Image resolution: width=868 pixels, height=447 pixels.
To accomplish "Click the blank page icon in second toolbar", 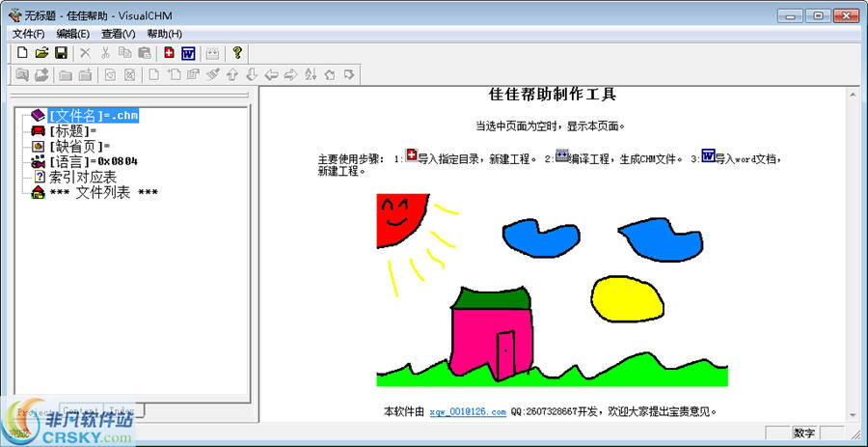I will coord(154,74).
